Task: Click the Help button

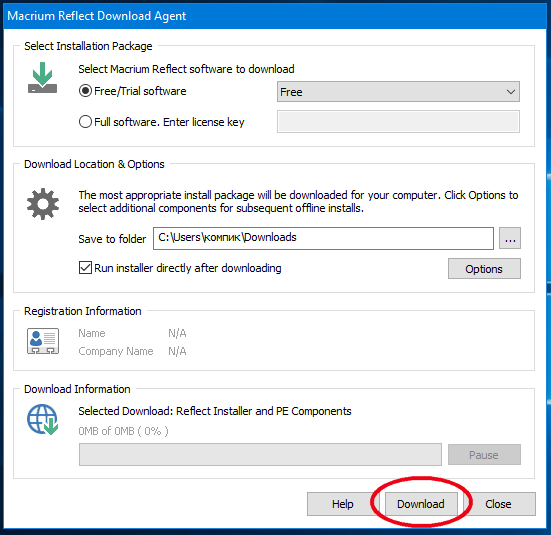Action: point(343,504)
